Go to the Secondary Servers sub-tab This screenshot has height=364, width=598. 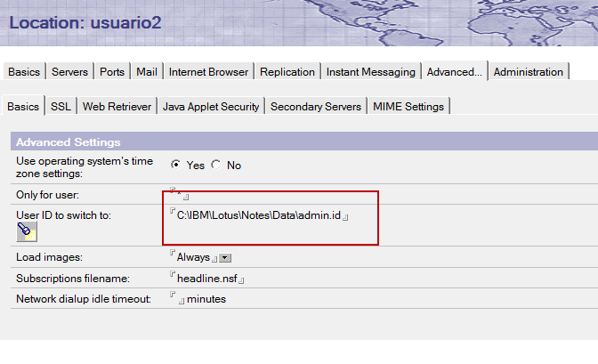coord(316,107)
